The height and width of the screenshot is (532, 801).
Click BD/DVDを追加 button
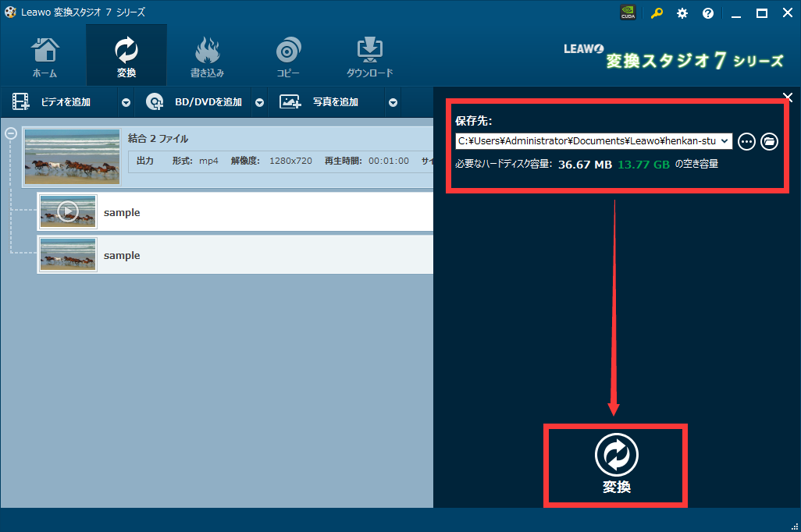(195, 102)
